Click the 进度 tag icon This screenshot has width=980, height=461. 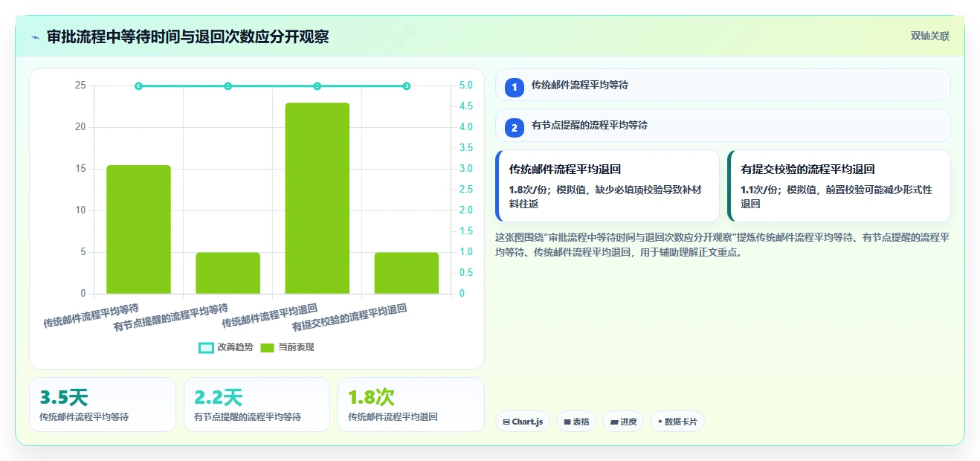click(614, 422)
